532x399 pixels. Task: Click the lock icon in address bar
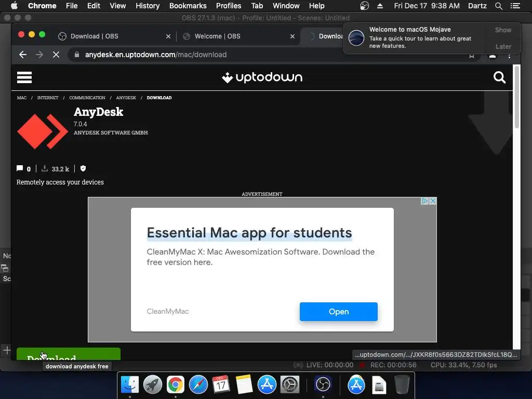pyautogui.click(x=77, y=55)
